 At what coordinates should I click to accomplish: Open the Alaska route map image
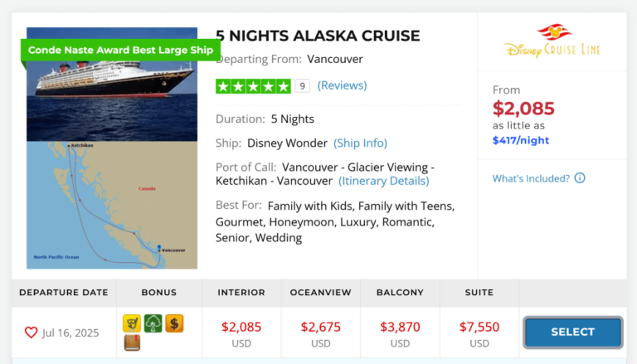tap(112, 204)
